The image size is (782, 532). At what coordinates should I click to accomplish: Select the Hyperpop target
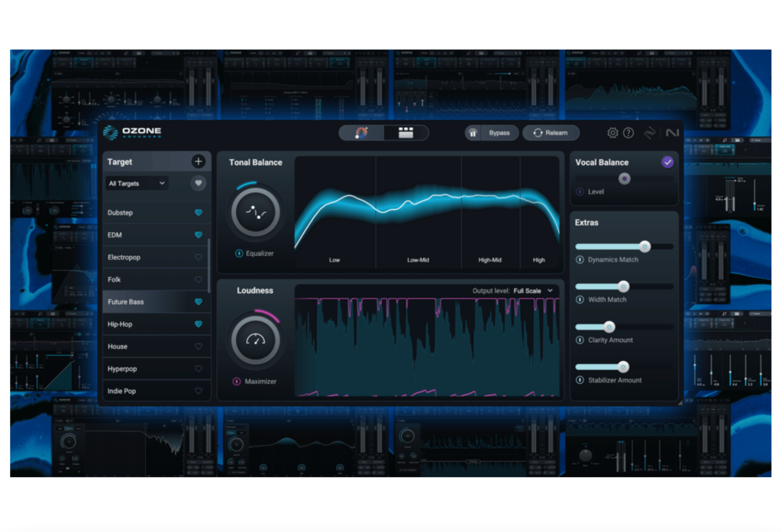pyautogui.click(x=156, y=369)
